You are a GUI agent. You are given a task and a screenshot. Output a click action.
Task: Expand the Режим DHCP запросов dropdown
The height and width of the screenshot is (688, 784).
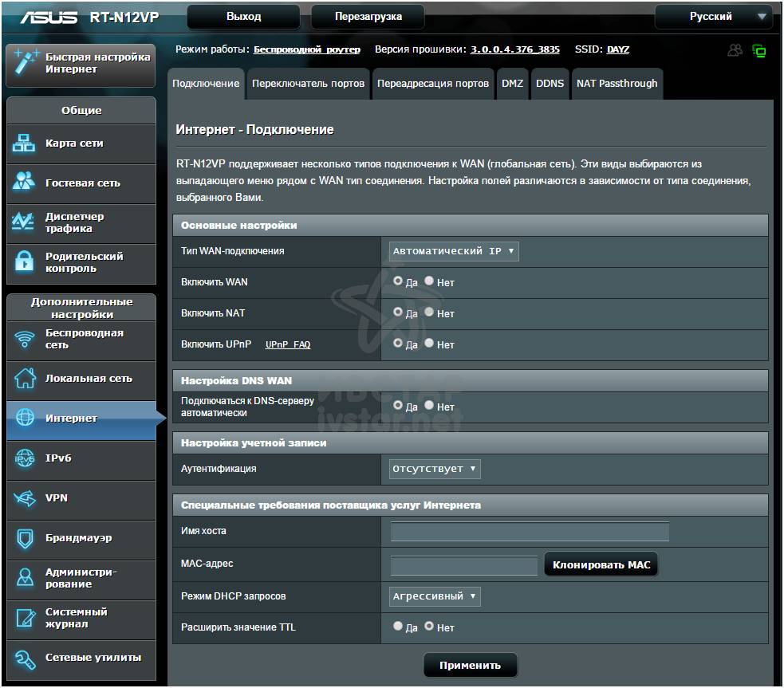point(435,596)
